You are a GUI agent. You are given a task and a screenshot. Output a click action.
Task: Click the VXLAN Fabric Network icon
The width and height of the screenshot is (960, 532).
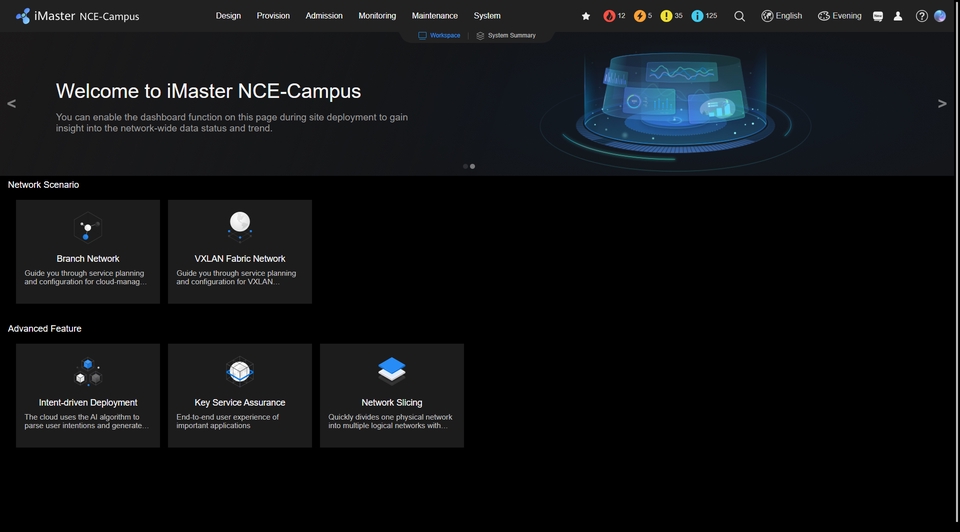(240, 226)
